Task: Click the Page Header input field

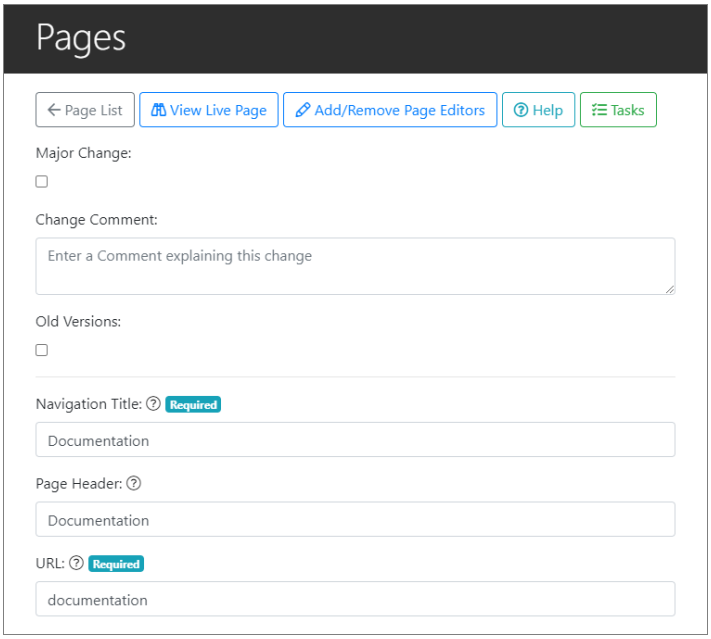Action: point(356,519)
